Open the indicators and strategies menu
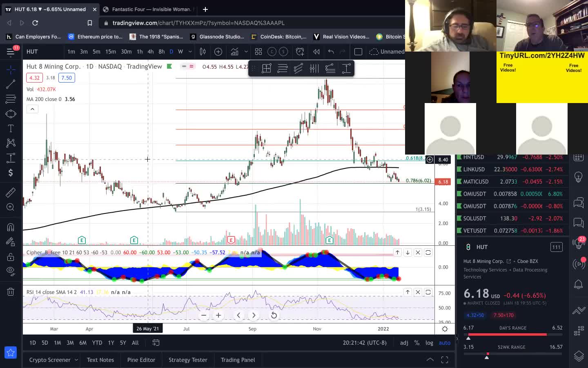 coord(234,52)
